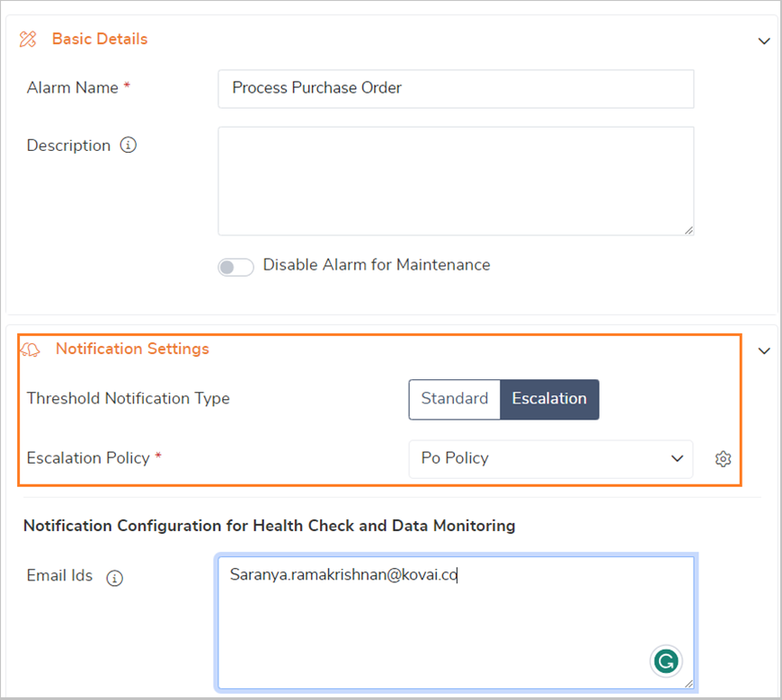Image resolution: width=782 pixels, height=700 pixels.
Task: Show the Email Ids info icon
Action: (x=114, y=578)
